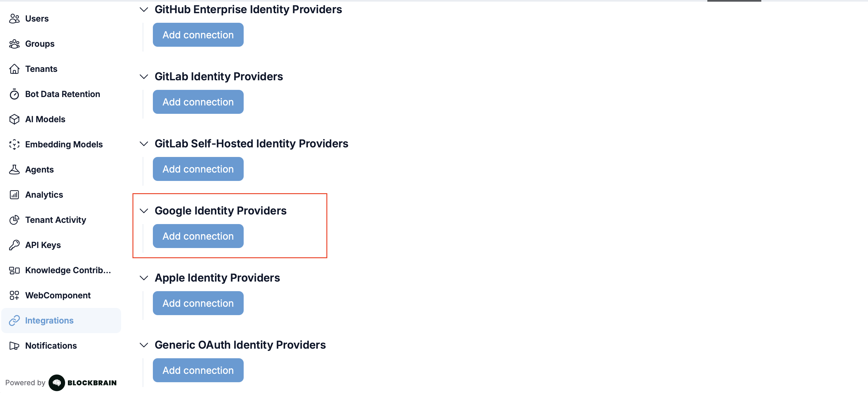This screenshot has width=868, height=393.
Task: Open the Embedding Models menu item
Action: [x=64, y=144]
